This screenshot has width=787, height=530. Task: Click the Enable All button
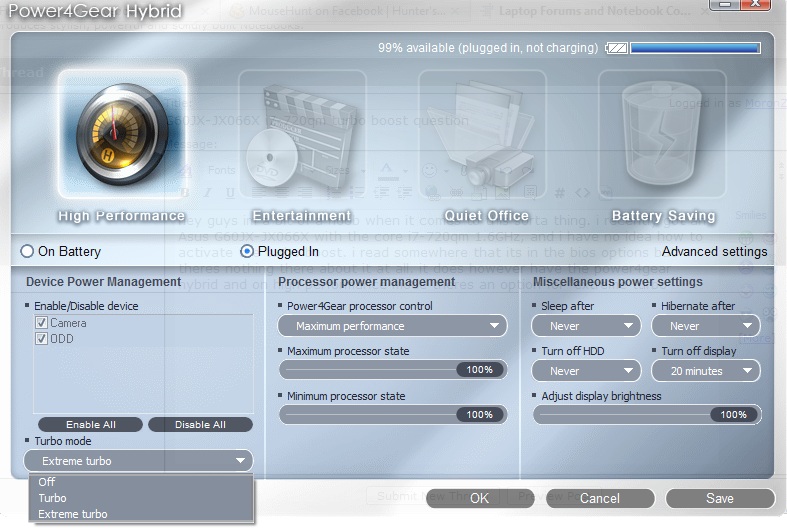click(90, 425)
